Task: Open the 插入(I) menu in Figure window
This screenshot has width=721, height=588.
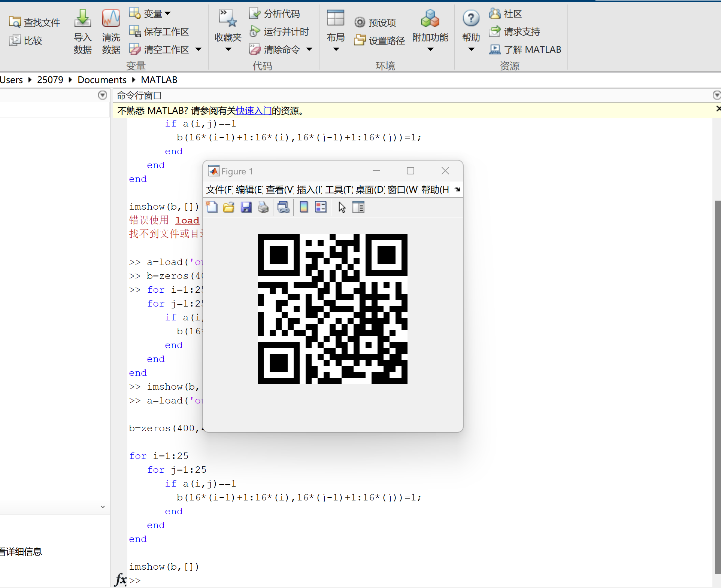Action: point(309,190)
